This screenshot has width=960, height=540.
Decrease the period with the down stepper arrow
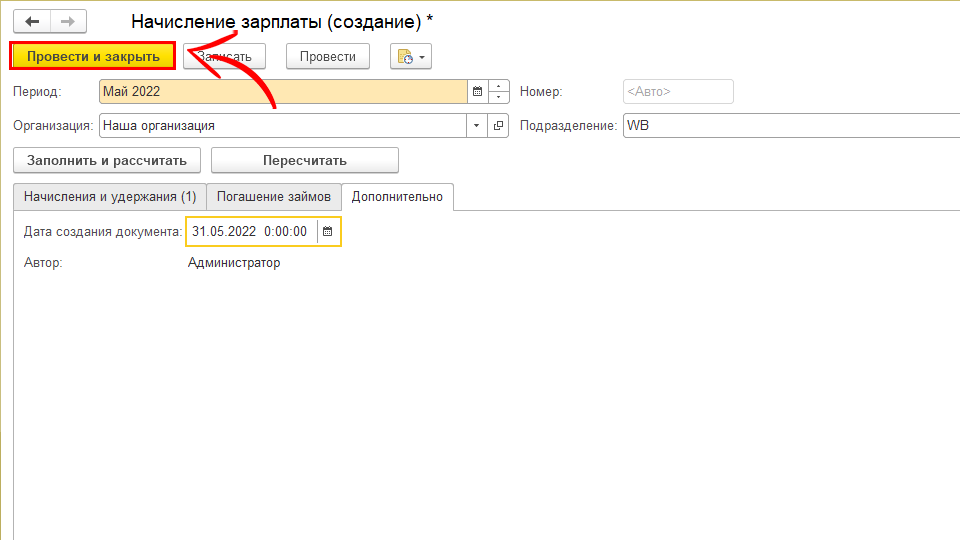point(498,97)
